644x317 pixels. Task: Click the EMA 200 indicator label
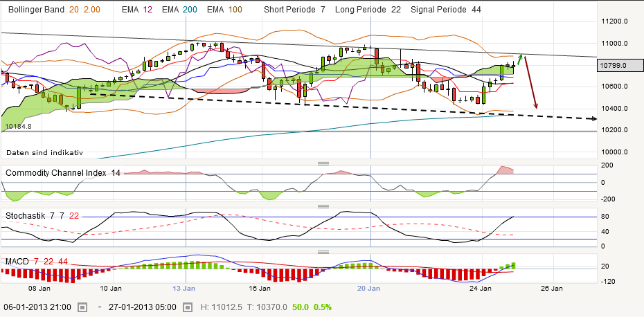pos(179,10)
